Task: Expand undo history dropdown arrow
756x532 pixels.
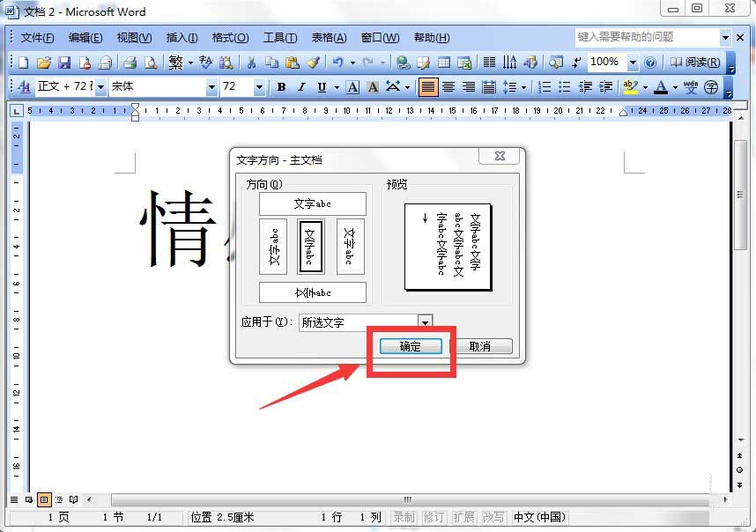Action: pyautogui.click(x=353, y=63)
